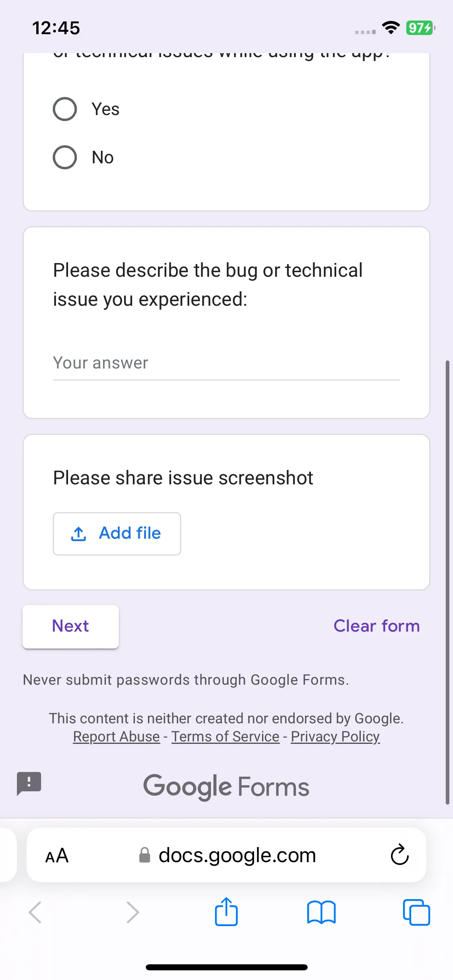Screen dimensions: 453x980
Task: Tap the Safari back arrow
Action: coord(35,912)
